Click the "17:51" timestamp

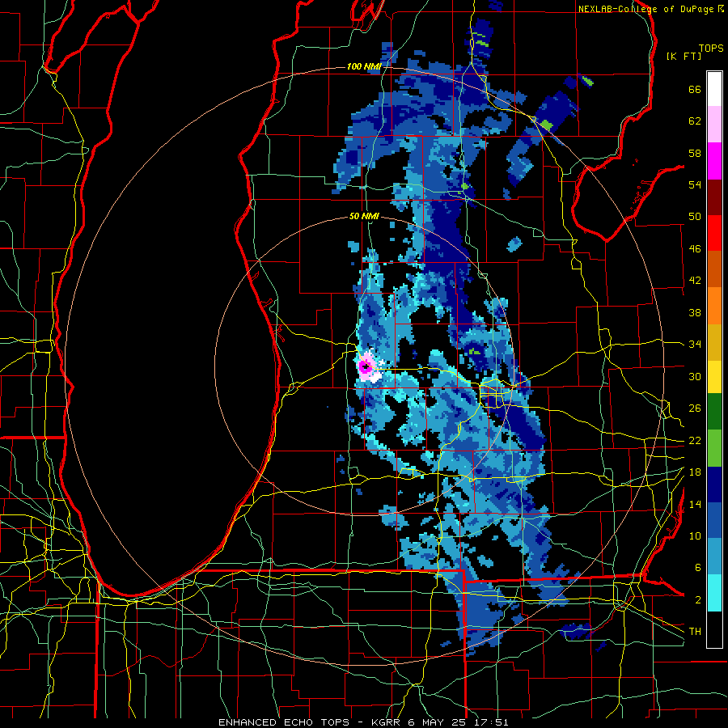click(x=493, y=722)
